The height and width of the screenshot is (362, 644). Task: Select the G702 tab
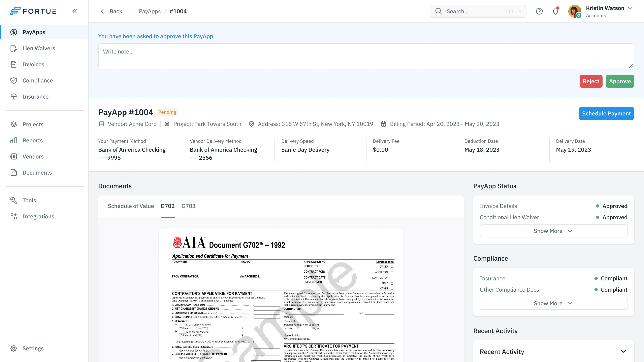[167, 206]
